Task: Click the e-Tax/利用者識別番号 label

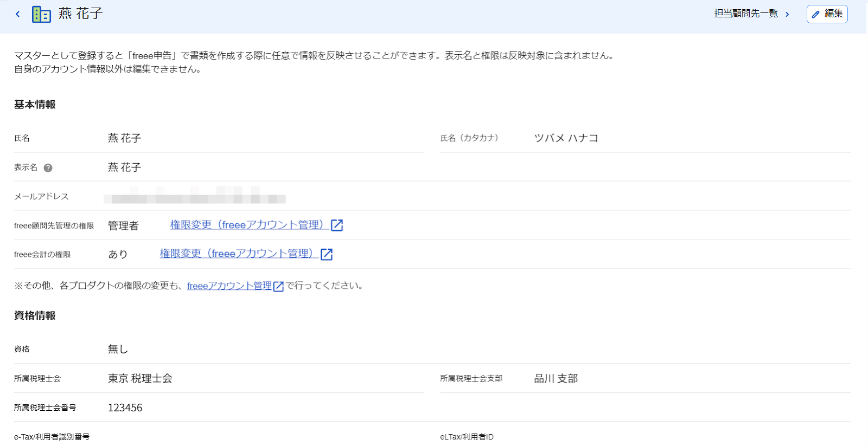Action: pyautogui.click(x=52, y=437)
